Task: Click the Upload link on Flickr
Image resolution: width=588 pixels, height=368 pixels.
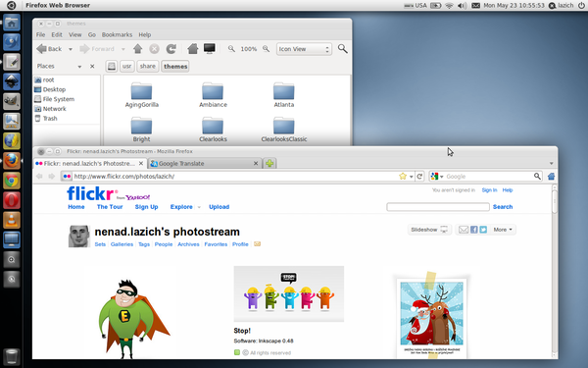Action: 219,207
